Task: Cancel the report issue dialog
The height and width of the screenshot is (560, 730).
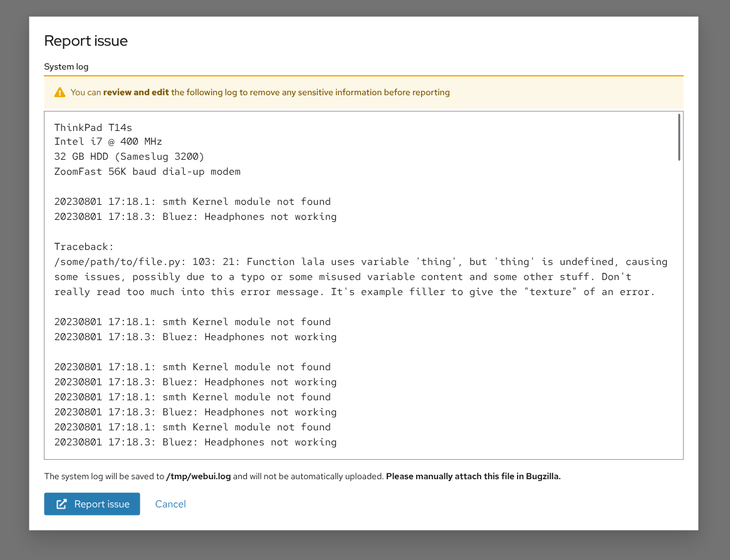Action: (x=170, y=504)
